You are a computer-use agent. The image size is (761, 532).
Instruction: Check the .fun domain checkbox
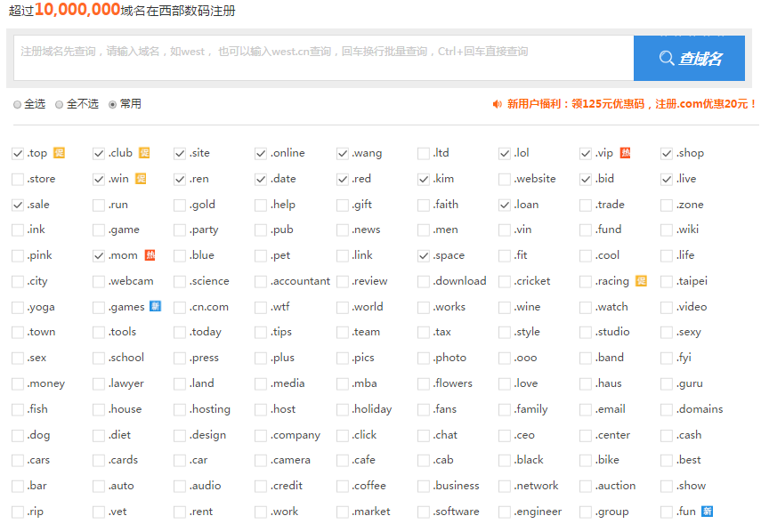click(x=667, y=512)
